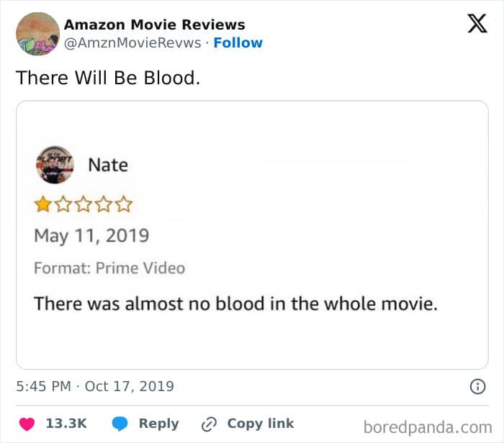504x443 pixels.
Task: Click the boredpanda.com watermark
Action: coord(427,426)
